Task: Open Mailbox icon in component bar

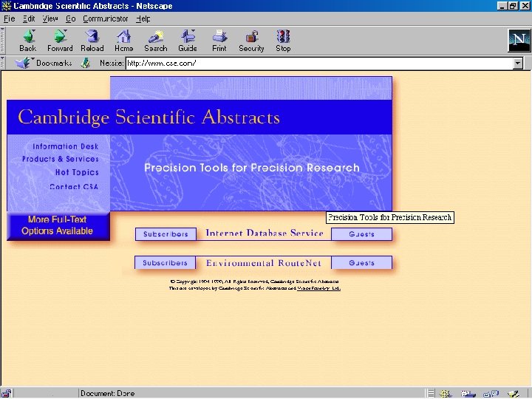Action: pos(468,394)
